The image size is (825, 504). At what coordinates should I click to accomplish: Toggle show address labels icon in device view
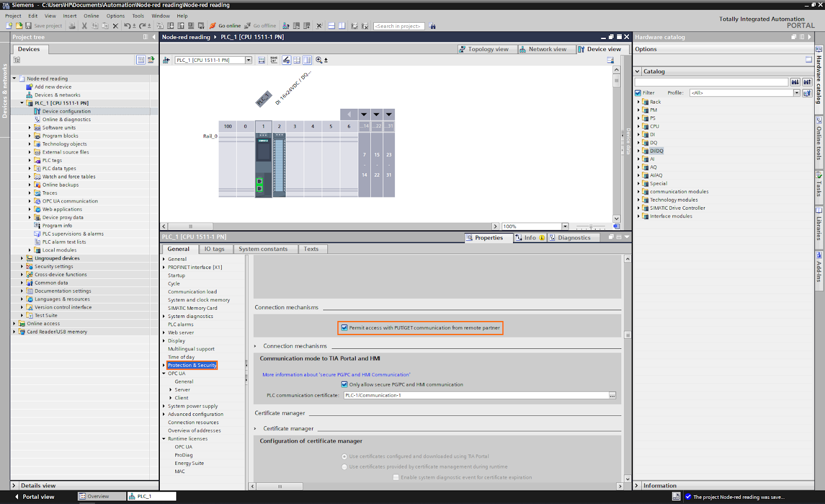click(287, 60)
